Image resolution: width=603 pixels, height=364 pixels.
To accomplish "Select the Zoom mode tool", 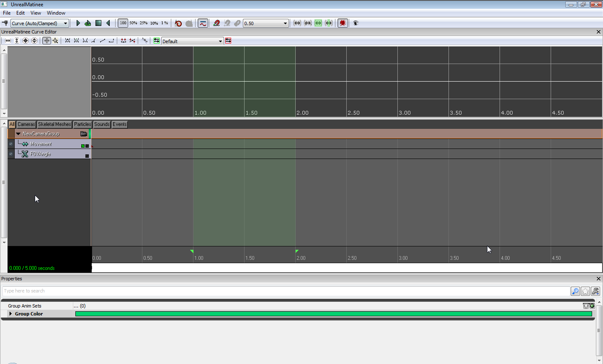I will point(55,41).
